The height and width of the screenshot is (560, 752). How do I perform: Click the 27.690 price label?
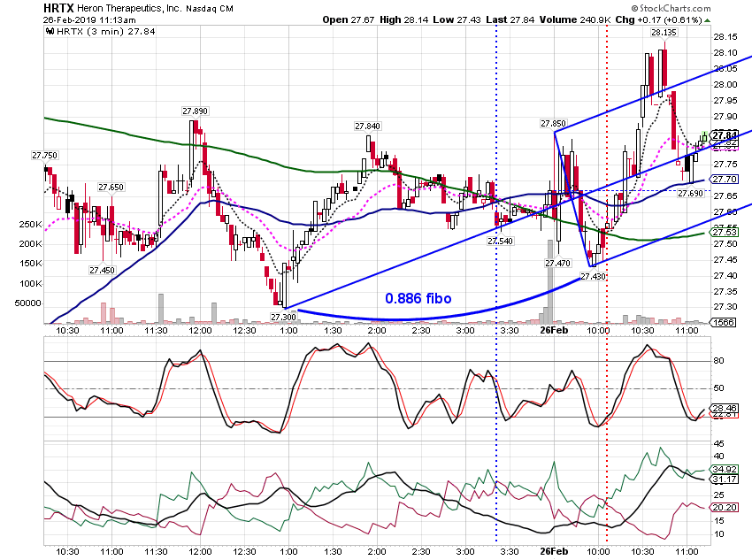(690, 194)
